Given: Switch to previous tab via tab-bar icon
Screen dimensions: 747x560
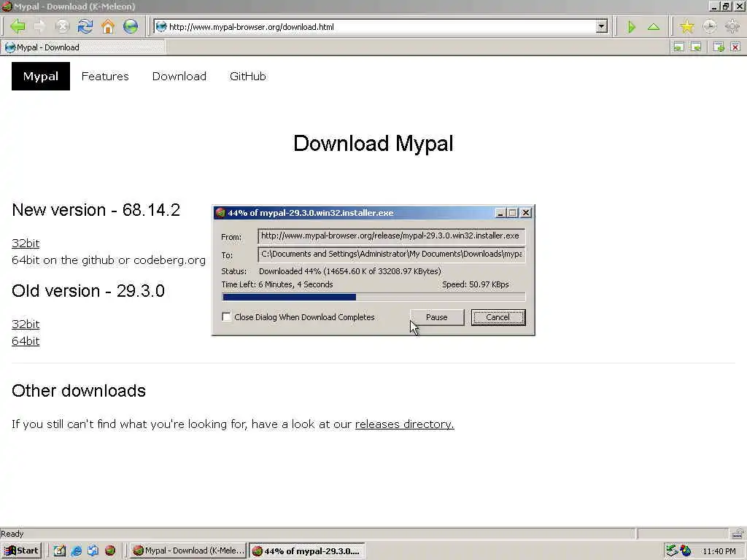Looking at the screenshot, I should [678, 47].
